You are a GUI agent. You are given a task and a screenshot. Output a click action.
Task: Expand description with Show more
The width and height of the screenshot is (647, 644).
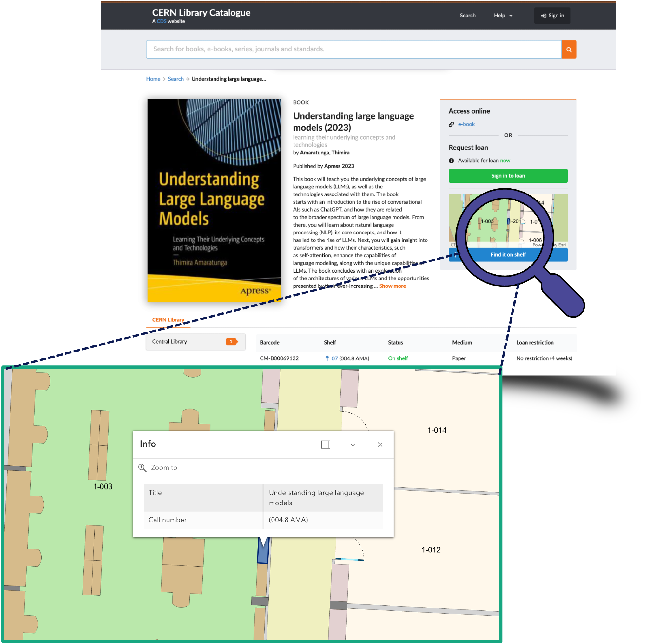pos(392,286)
